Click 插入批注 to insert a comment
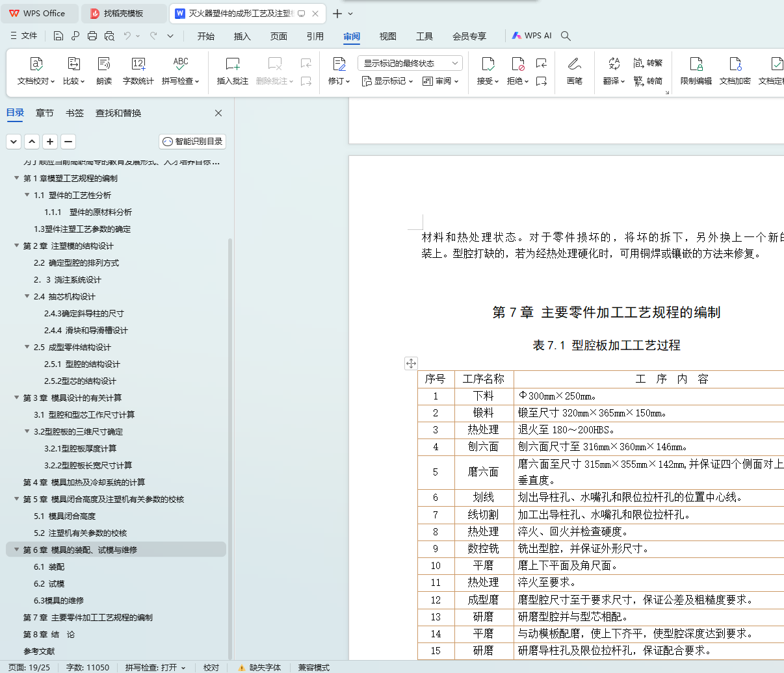This screenshot has width=784, height=673. point(233,71)
